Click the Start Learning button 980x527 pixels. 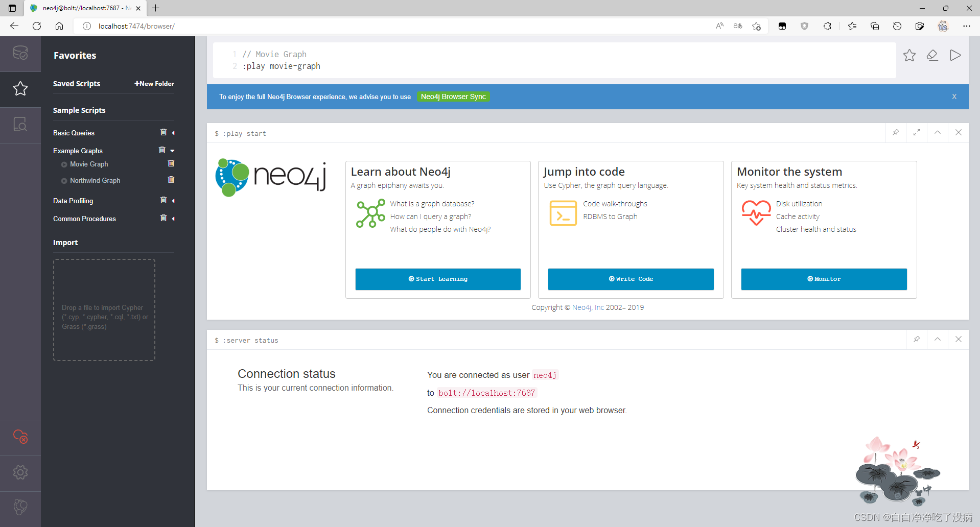click(x=438, y=279)
